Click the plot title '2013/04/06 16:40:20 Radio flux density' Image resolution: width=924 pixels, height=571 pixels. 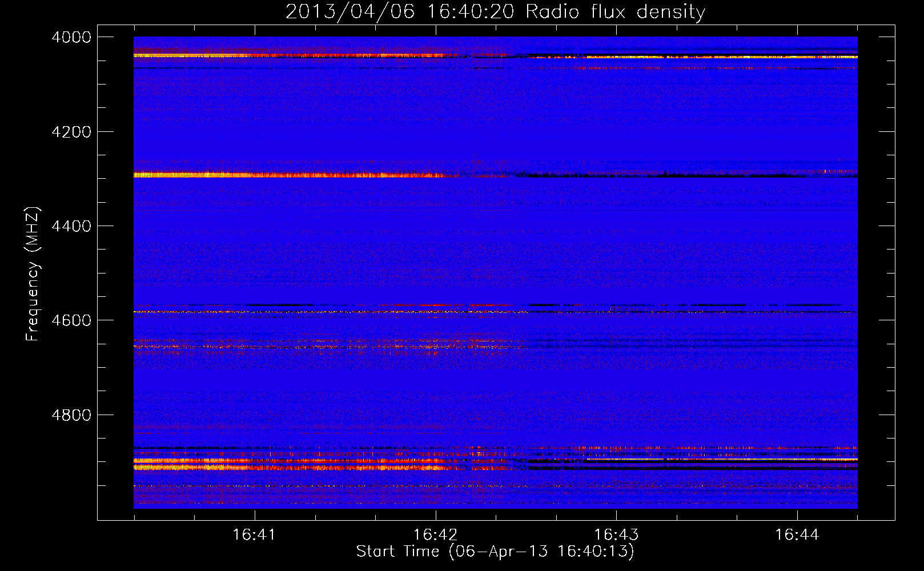pyautogui.click(x=496, y=12)
